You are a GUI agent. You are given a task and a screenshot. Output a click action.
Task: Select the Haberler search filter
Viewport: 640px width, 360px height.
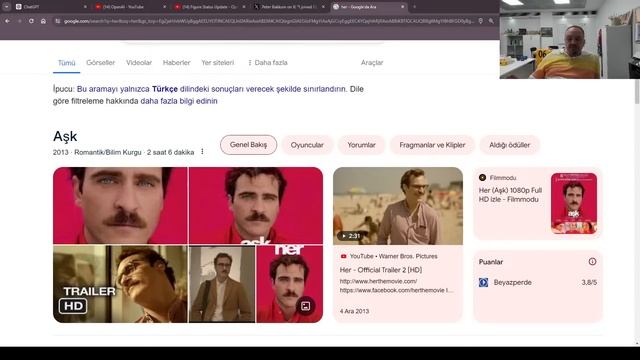(x=176, y=62)
